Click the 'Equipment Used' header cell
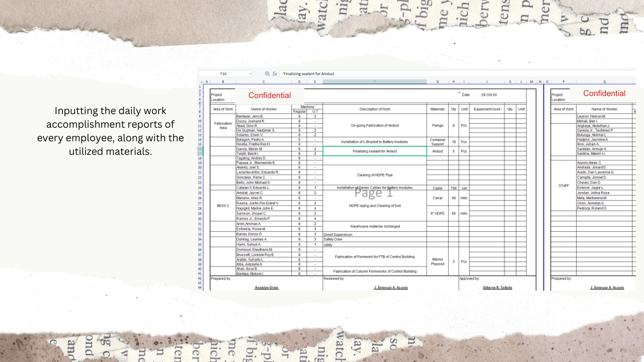The height and width of the screenshot is (362, 644). point(487,109)
